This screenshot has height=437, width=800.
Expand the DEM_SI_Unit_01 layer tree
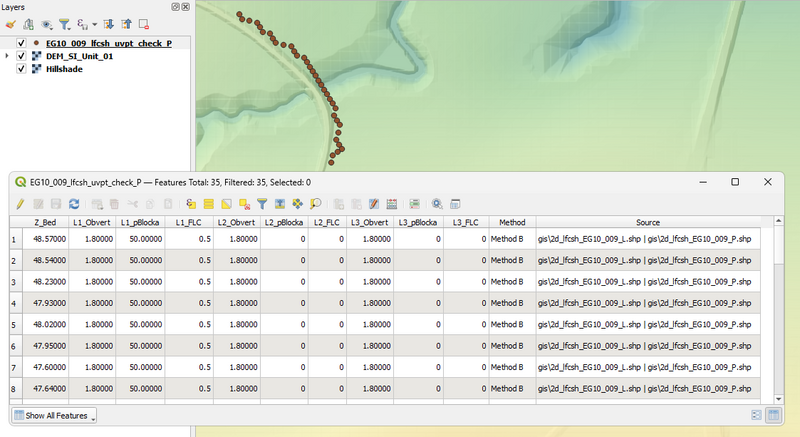pyautogui.click(x=8, y=56)
